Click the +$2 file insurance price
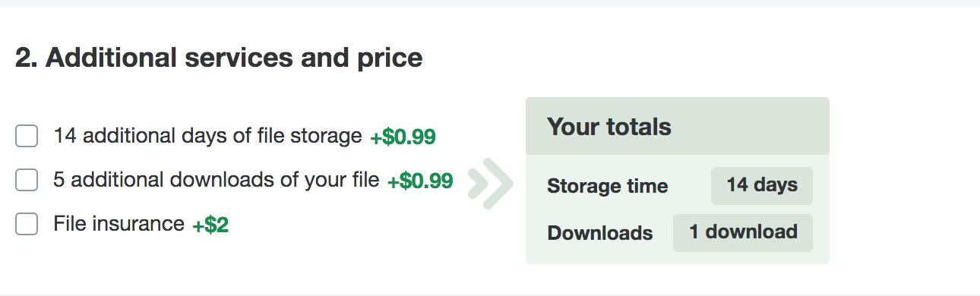 (210, 225)
